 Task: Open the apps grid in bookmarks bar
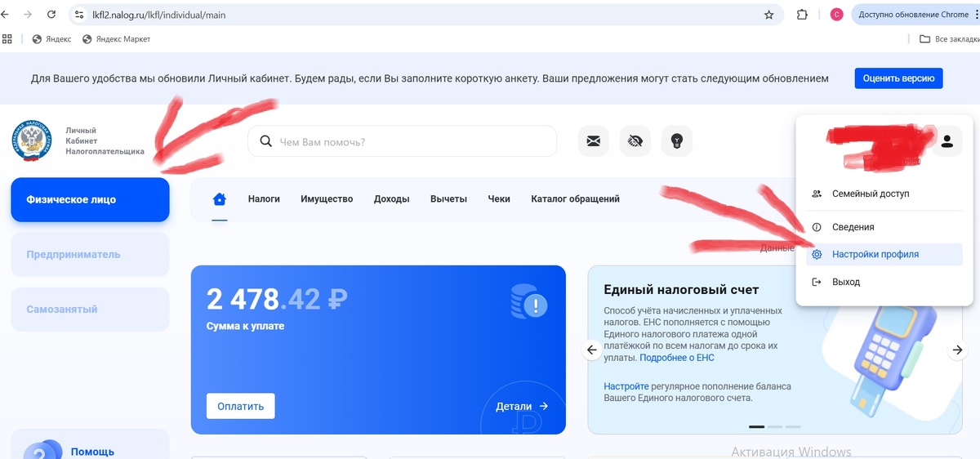click(7, 38)
